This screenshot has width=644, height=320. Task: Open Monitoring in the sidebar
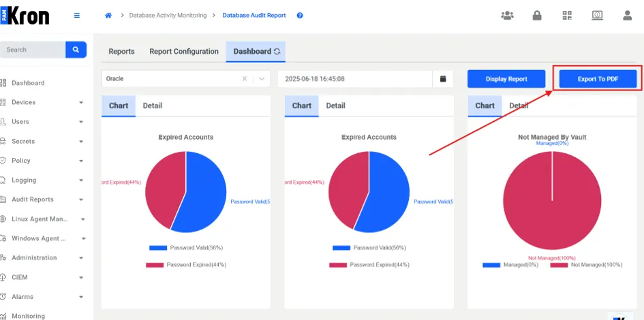point(29,316)
